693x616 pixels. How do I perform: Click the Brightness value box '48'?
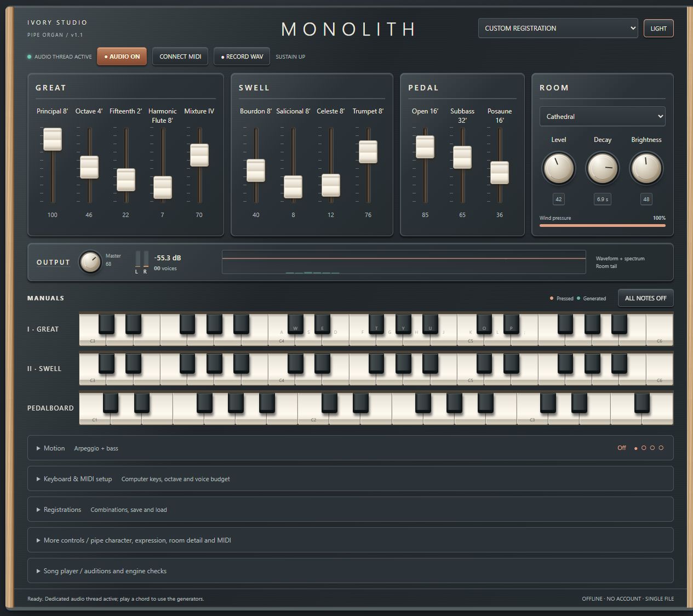(646, 199)
